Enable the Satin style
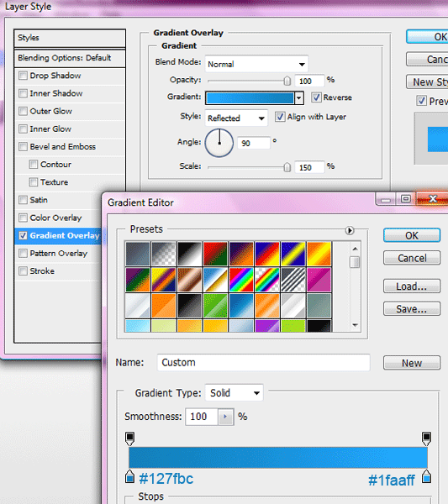Image resolution: width=448 pixels, height=504 pixels. [x=23, y=200]
